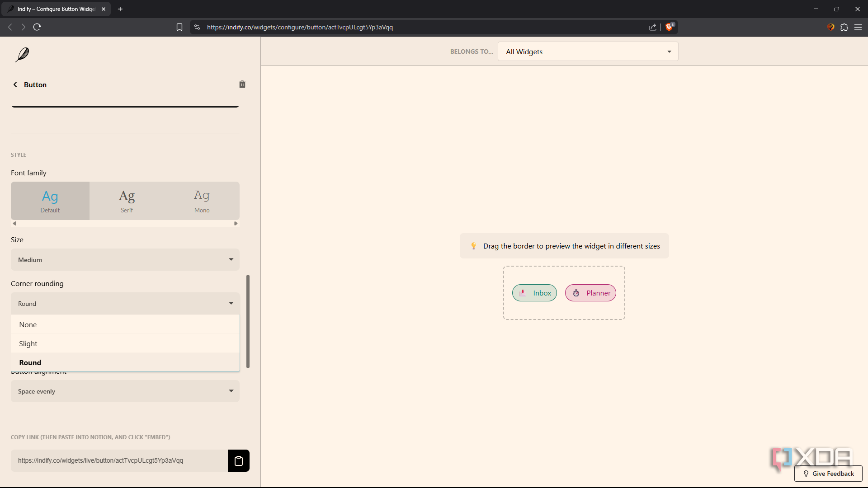Open the All Widgets dropdown
The width and height of the screenshot is (868, 488).
588,52
